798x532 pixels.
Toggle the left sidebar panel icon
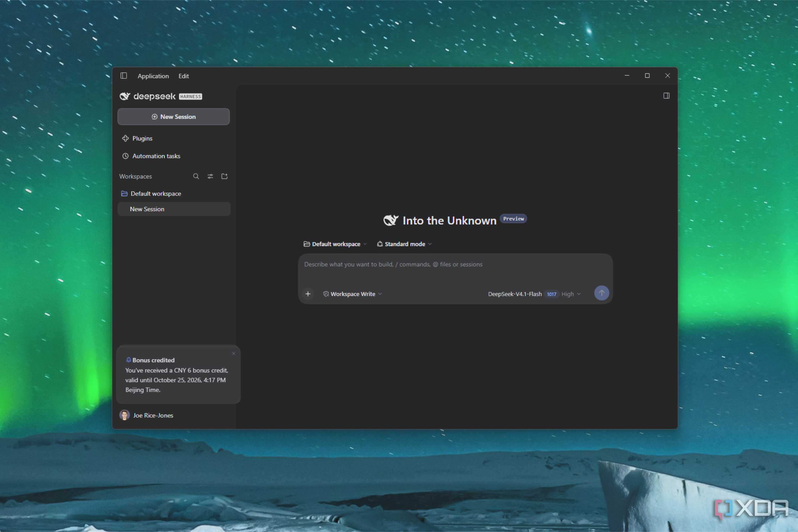pos(123,76)
